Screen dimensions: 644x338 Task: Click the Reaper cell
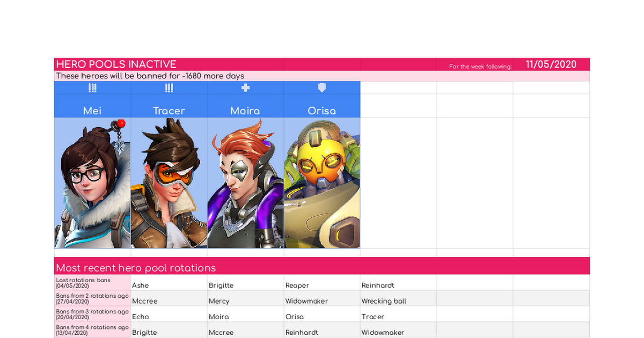pos(322,283)
